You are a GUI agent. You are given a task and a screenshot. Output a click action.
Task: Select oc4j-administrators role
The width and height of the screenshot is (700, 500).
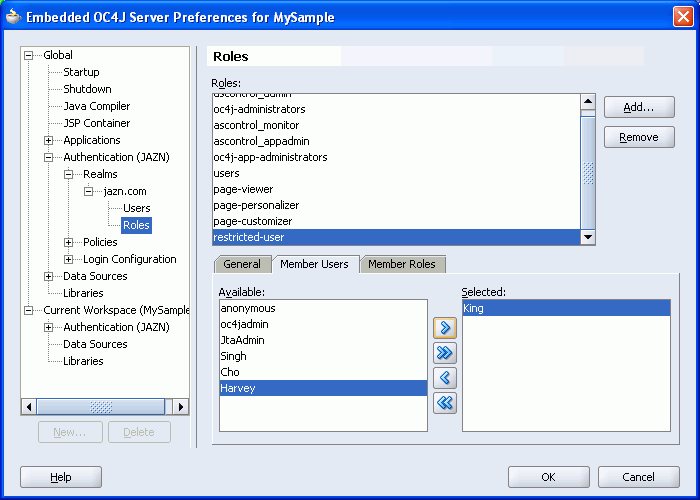click(x=396, y=109)
